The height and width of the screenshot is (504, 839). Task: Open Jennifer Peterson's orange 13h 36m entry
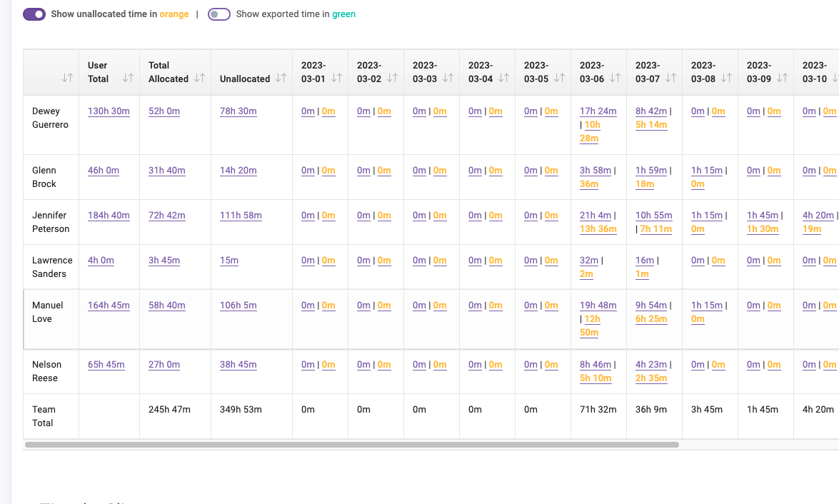(598, 229)
